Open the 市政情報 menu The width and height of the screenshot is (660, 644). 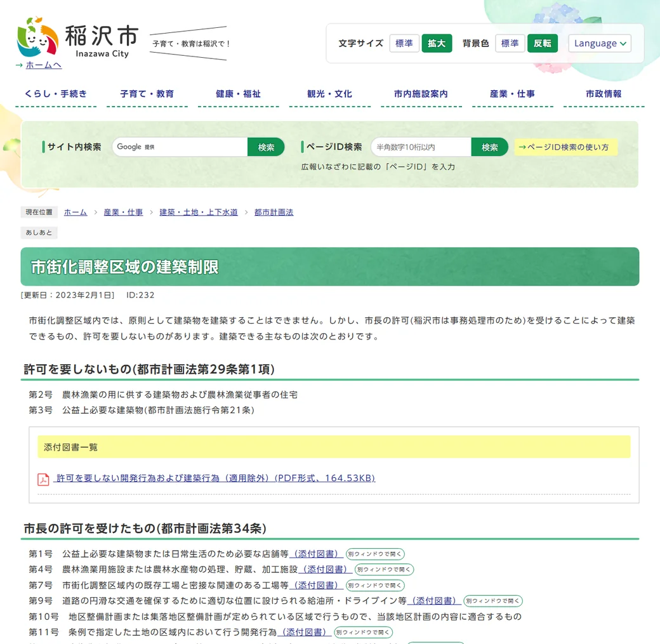pos(604,94)
